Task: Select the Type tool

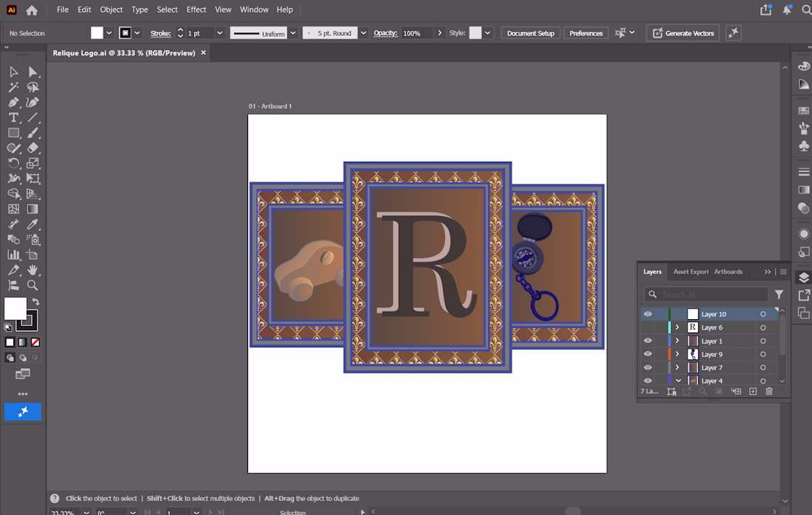Action: pos(13,117)
